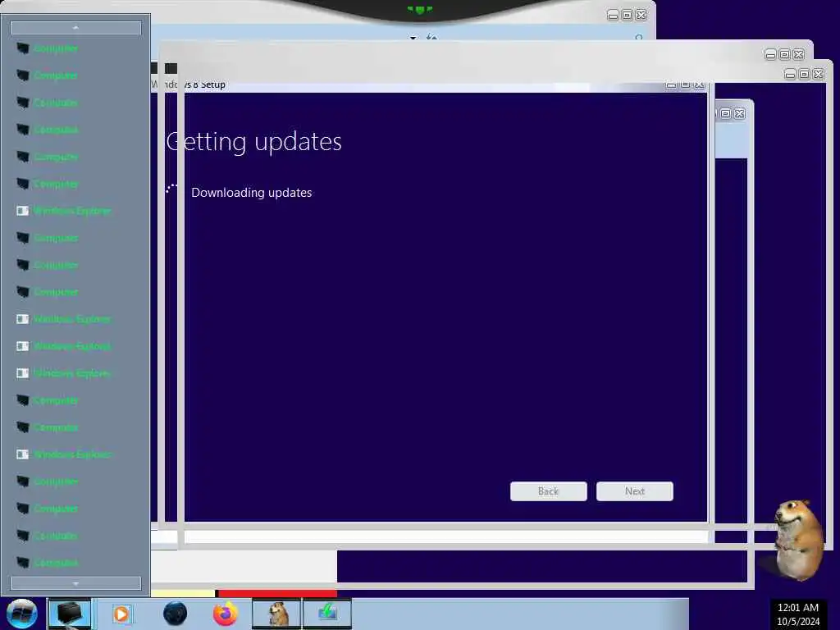Open Firefox from the taskbar
Viewport: 840px width, 630px height.
pos(226,614)
